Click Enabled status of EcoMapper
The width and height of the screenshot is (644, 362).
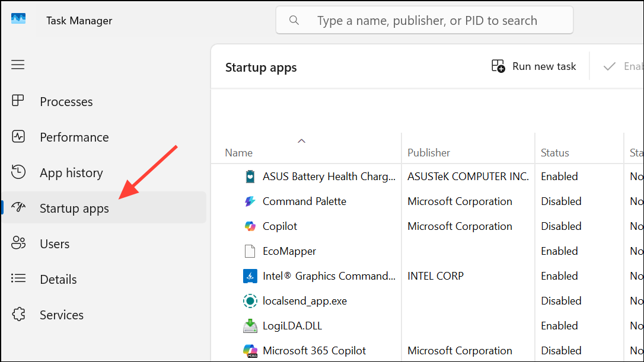559,251
